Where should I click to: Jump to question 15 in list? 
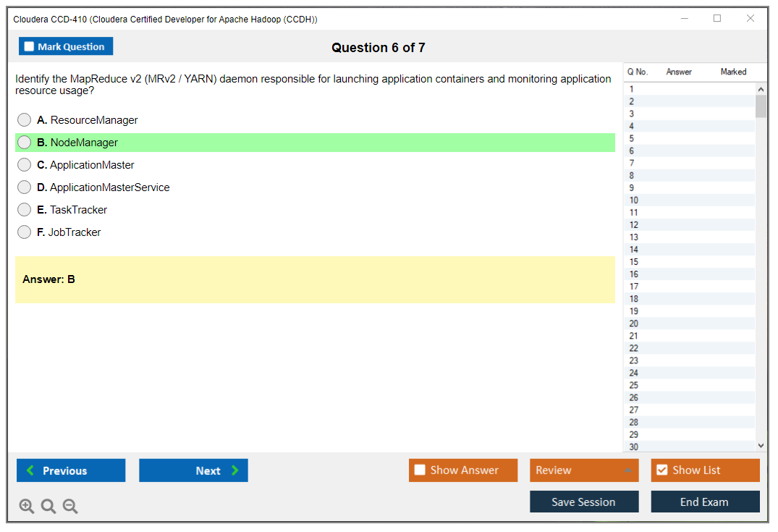coord(634,262)
